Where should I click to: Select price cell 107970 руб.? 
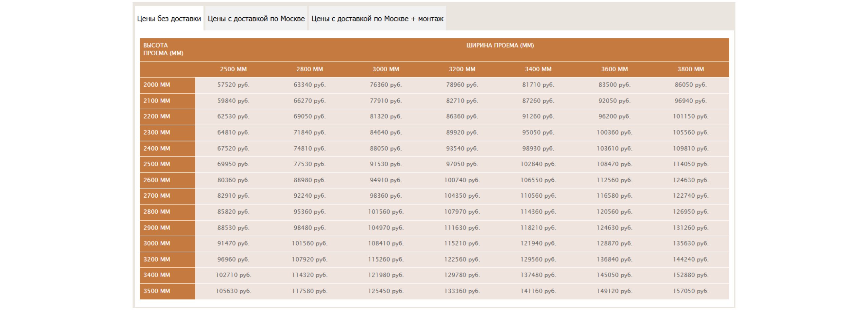point(462,212)
